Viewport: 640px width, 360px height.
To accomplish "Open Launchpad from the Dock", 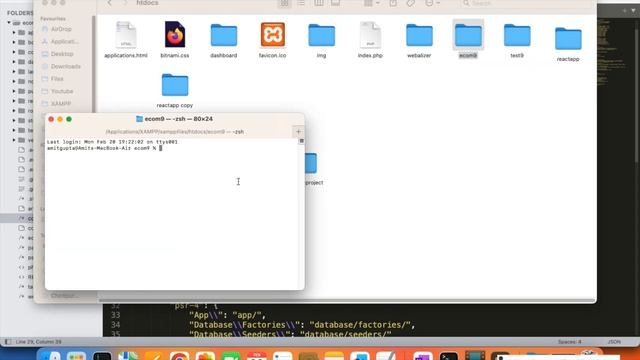I will click(x=76, y=356).
